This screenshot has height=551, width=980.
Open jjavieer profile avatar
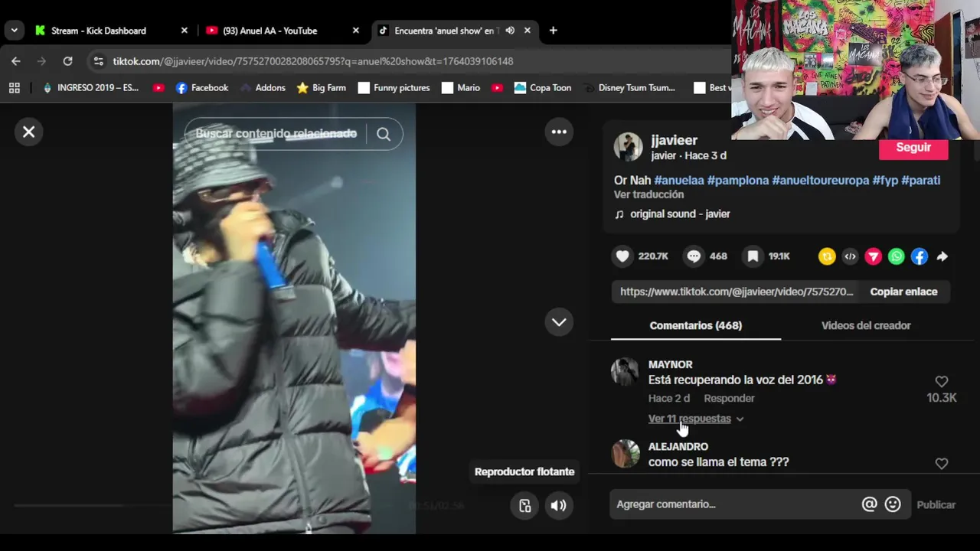click(x=628, y=147)
